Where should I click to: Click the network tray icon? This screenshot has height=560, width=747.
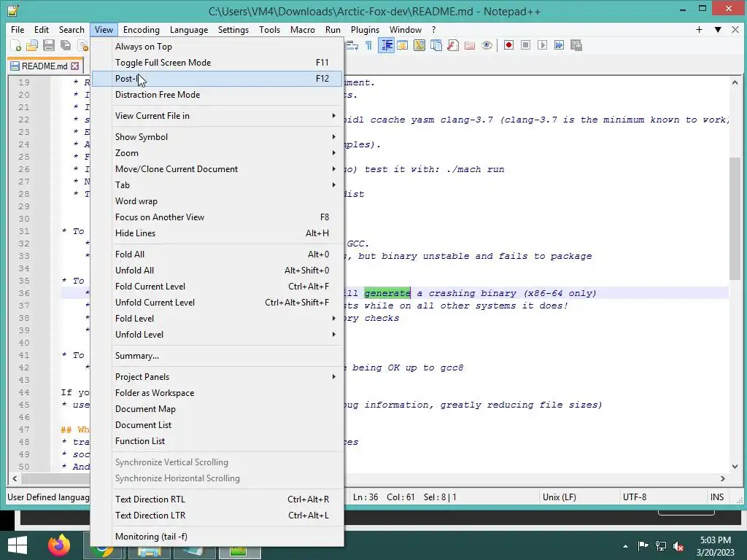click(661, 546)
